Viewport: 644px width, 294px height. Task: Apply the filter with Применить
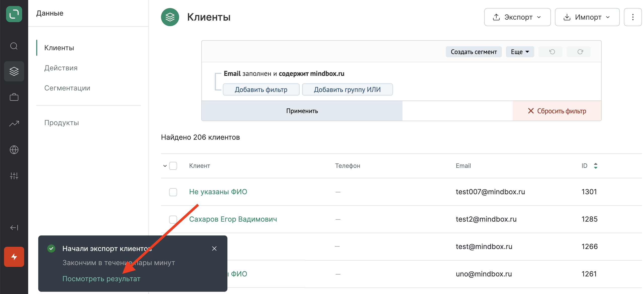302,111
